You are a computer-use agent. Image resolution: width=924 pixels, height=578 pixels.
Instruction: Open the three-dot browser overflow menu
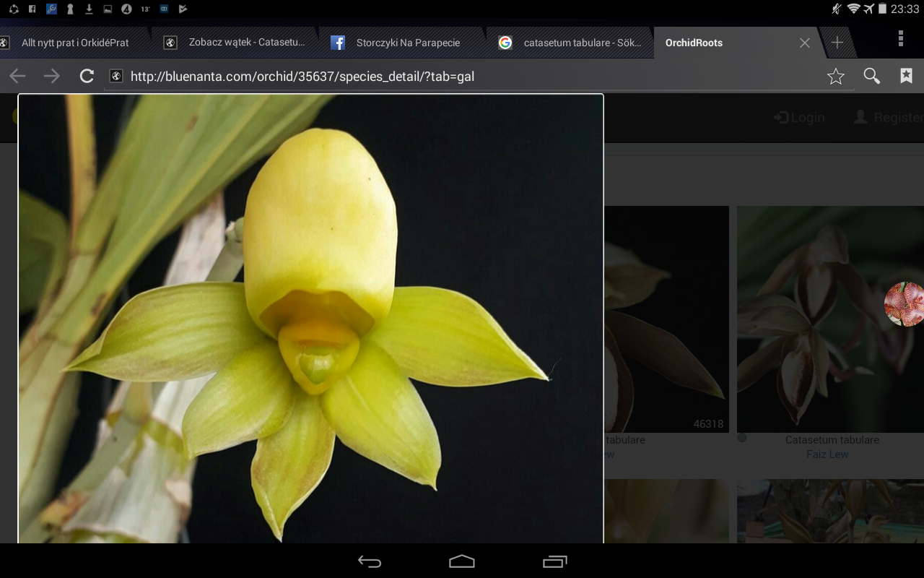click(900, 39)
